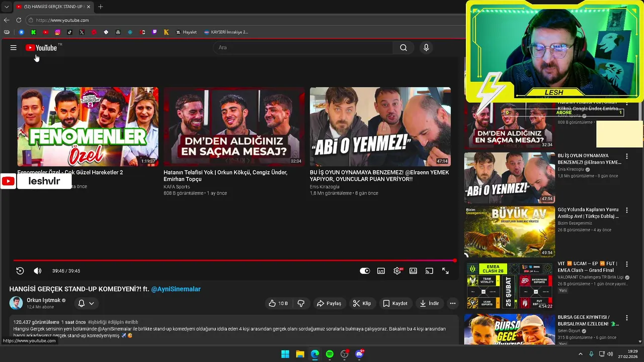644x362 pixels.
Task: Open the Instagram bookmark icon
Action: 57,32
